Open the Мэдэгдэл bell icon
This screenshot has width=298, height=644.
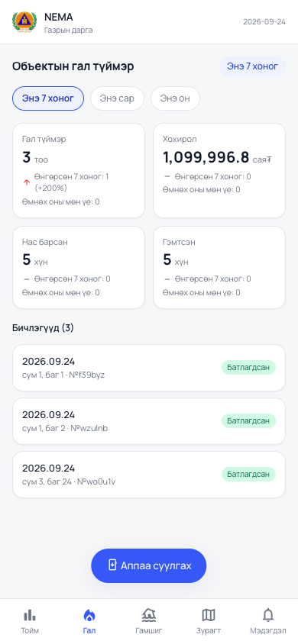coord(268,615)
